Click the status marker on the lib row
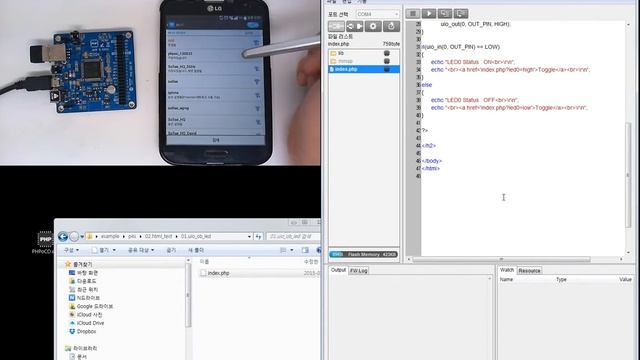The image size is (640, 360). [387, 53]
